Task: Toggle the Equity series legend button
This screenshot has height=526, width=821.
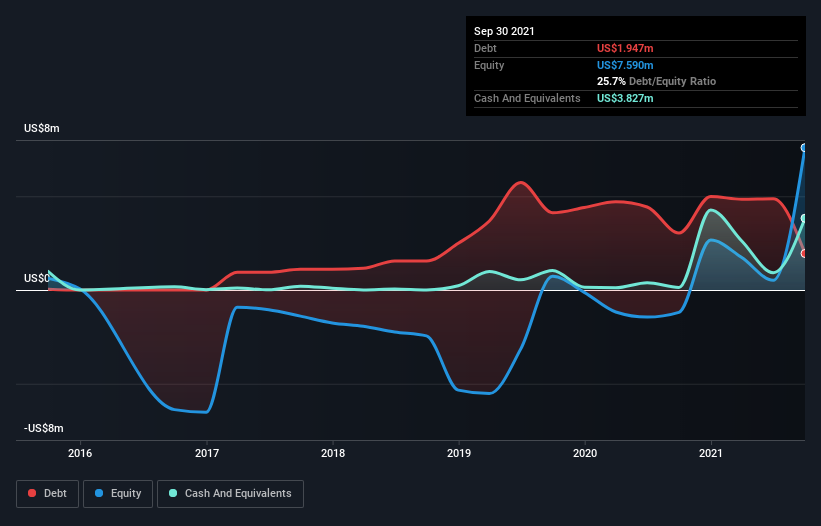Action: pos(118,494)
